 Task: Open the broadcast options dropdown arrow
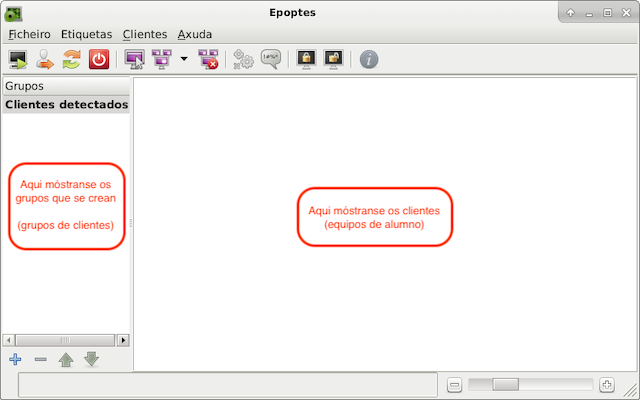click(184, 60)
